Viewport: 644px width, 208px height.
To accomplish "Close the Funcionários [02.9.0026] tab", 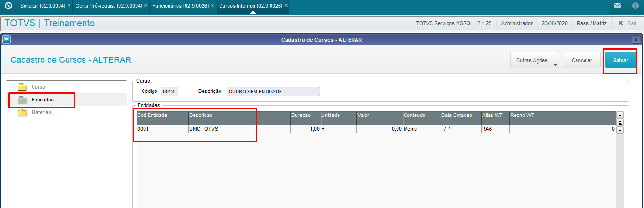I will (212, 5).
